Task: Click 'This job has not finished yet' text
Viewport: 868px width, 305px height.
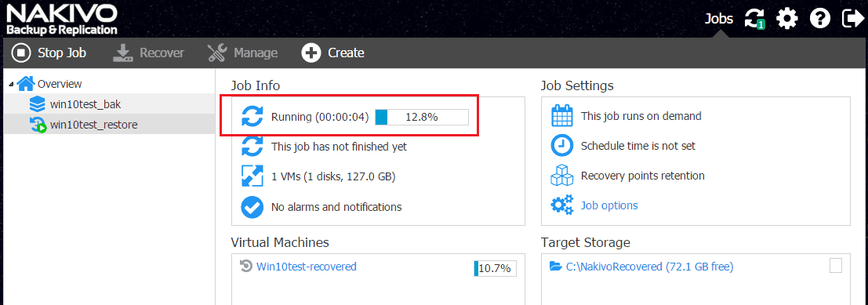Action: point(339,147)
